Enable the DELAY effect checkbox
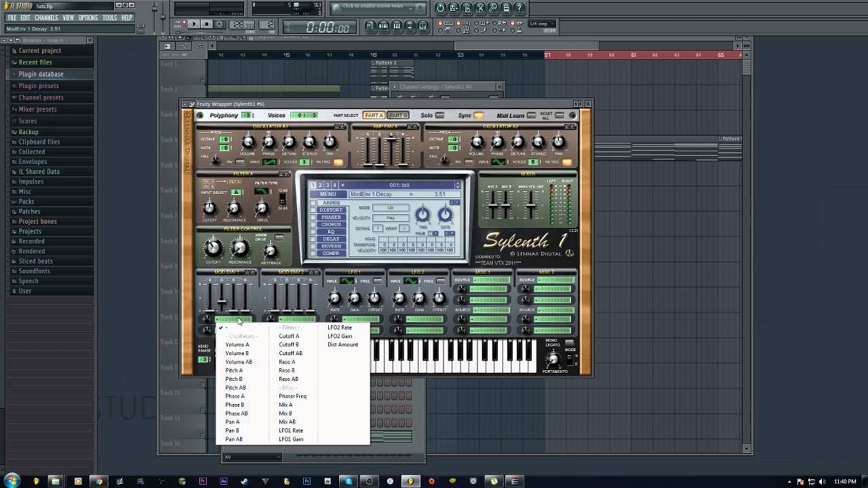This screenshot has width=868, height=488. 313,239
